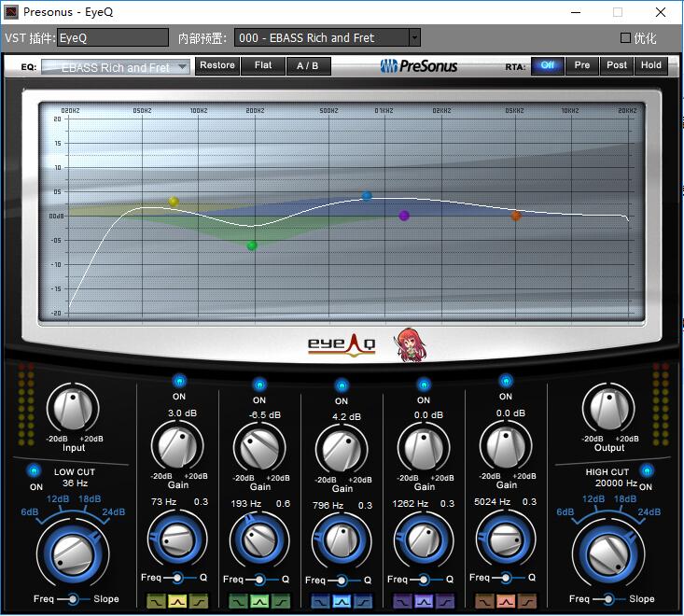Select high shelf filter on green 193 Hz band
This screenshot has width=684, height=616.
coord(281,602)
